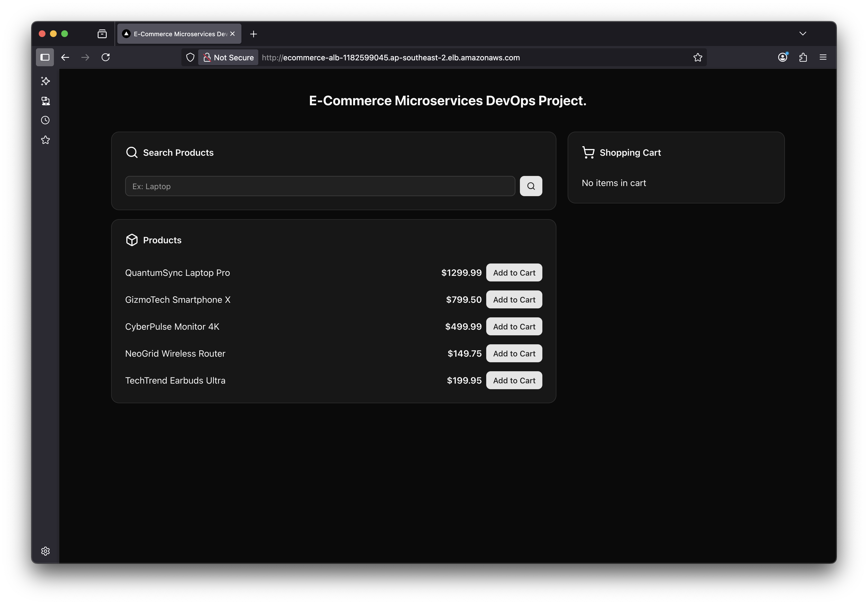Toggle the sidebar panel button
Viewport: 868px width, 605px height.
45,58
